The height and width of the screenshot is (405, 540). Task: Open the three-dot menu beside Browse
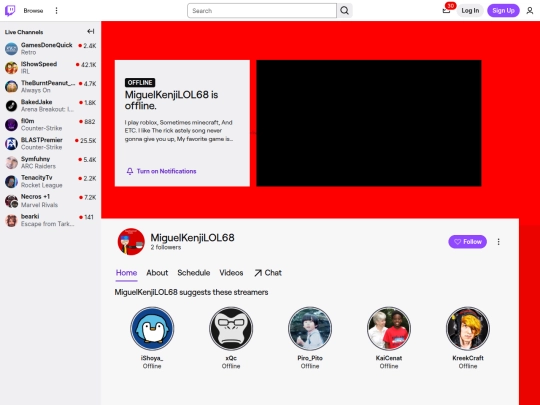(56, 11)
